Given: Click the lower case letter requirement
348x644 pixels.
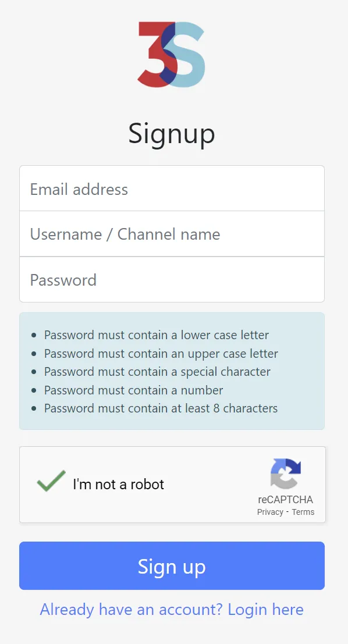Looking at the screenshot, I should 157,335.
